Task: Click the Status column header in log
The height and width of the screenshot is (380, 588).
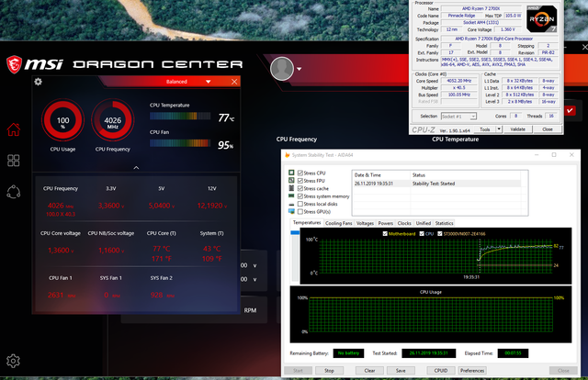Action: 466,175
